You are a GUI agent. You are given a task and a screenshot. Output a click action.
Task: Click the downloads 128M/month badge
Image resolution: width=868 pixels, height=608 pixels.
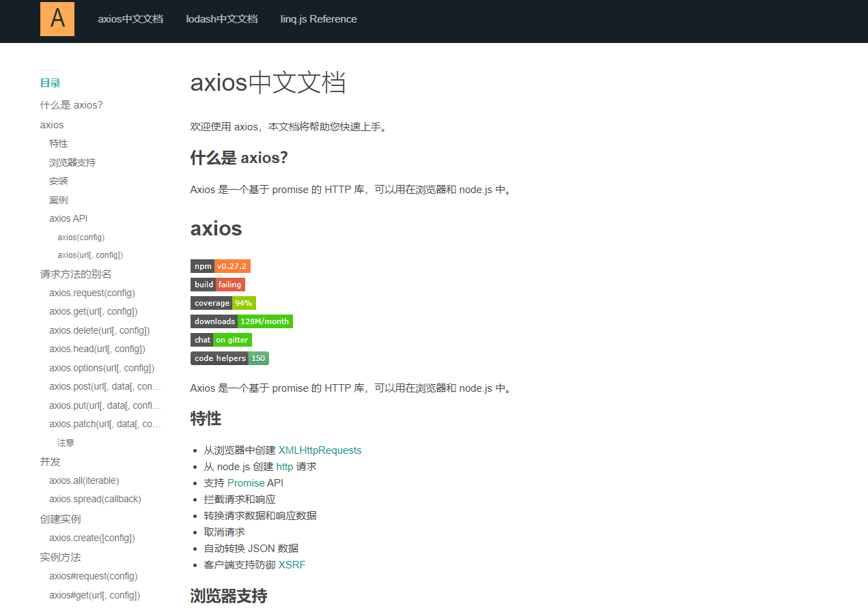point(241,321)
